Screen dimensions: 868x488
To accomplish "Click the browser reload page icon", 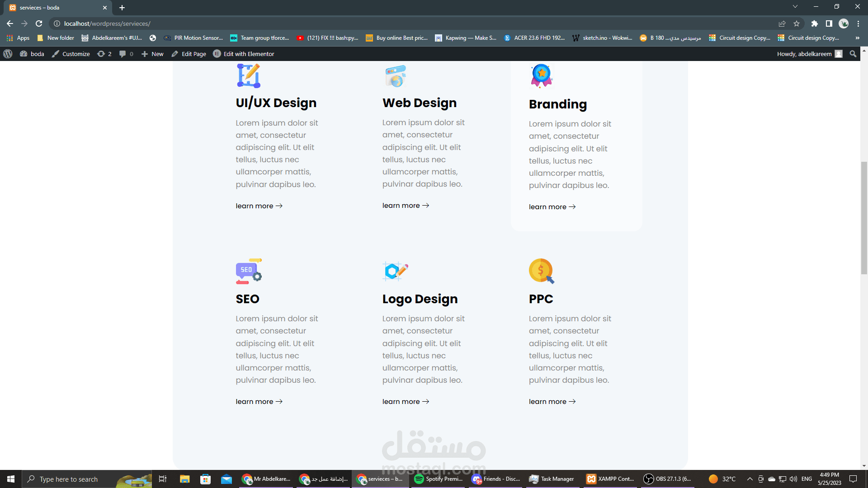I will tap(39, 23).
